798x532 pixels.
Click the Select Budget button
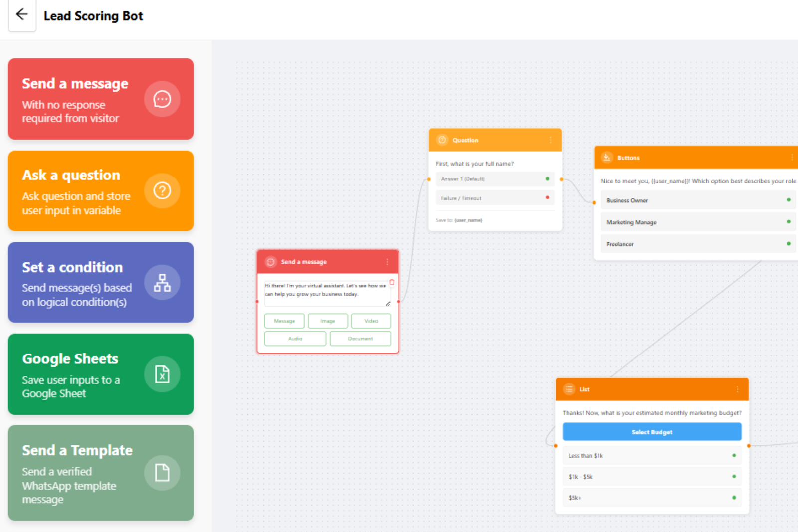651,432
